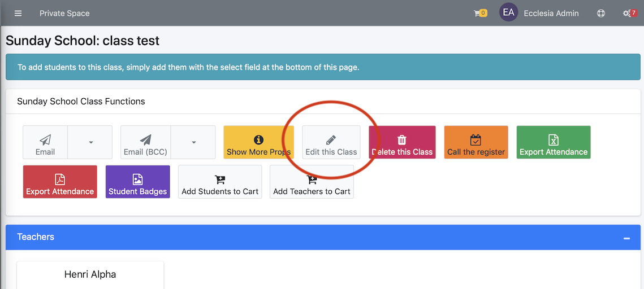Collapse the Teachers panel
Screen dimensions: 644x289
coord(626,238)
